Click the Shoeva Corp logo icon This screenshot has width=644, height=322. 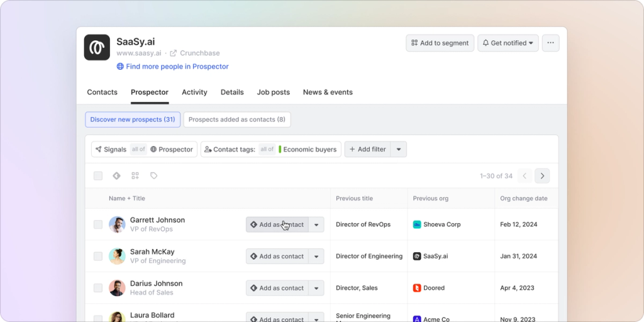(417, 225)
